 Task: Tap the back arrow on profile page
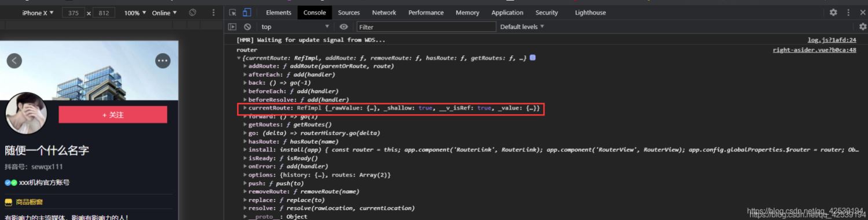point(14,61)
